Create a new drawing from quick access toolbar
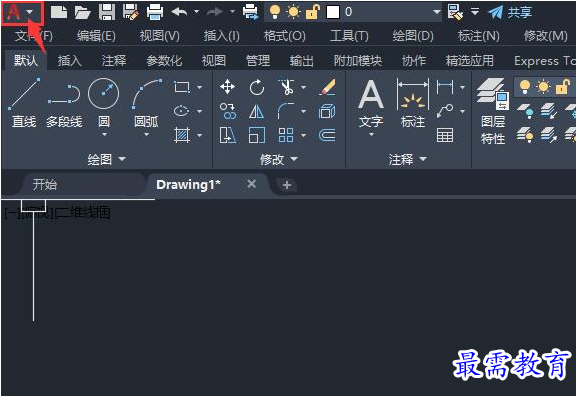The image size is (577, 396). [59, 12]
